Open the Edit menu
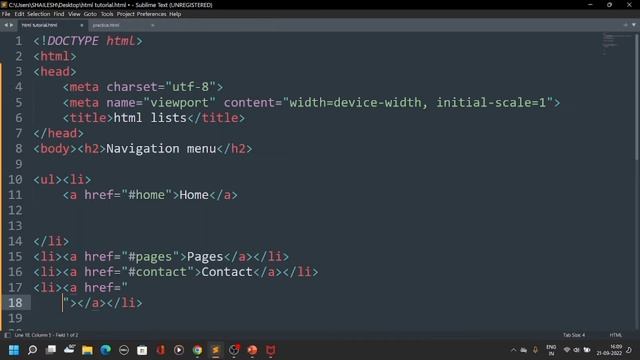Viewport: 640px width, 360px height. pyautogui.click(x=19, y=14)
